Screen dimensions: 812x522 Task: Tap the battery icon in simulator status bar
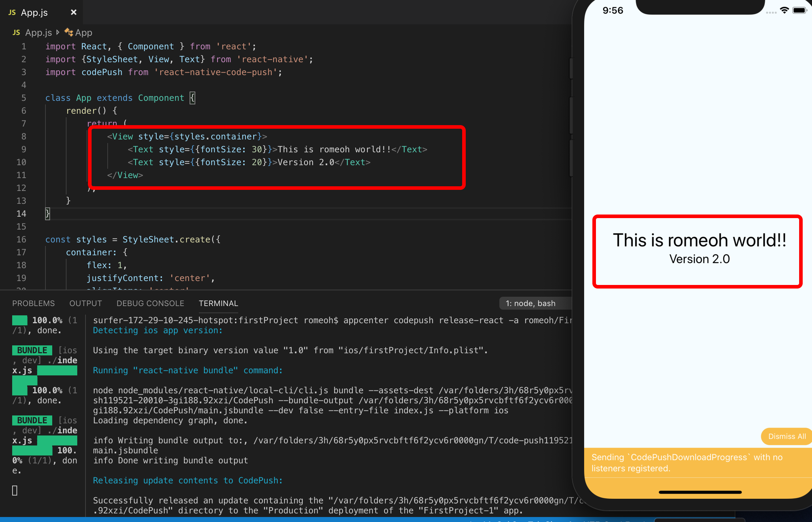coord(799,10)
